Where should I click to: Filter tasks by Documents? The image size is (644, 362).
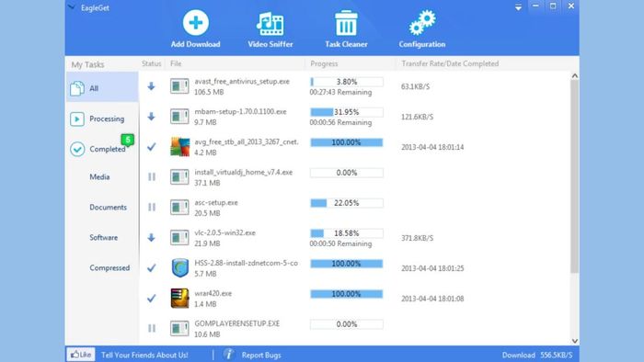(108, 208)
